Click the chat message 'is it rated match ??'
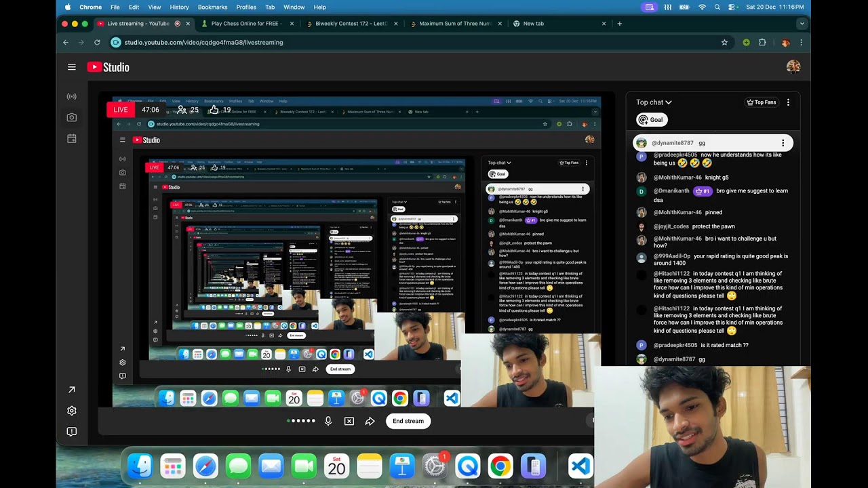This screenshot has height=488, width=868. tap(725, 345)
